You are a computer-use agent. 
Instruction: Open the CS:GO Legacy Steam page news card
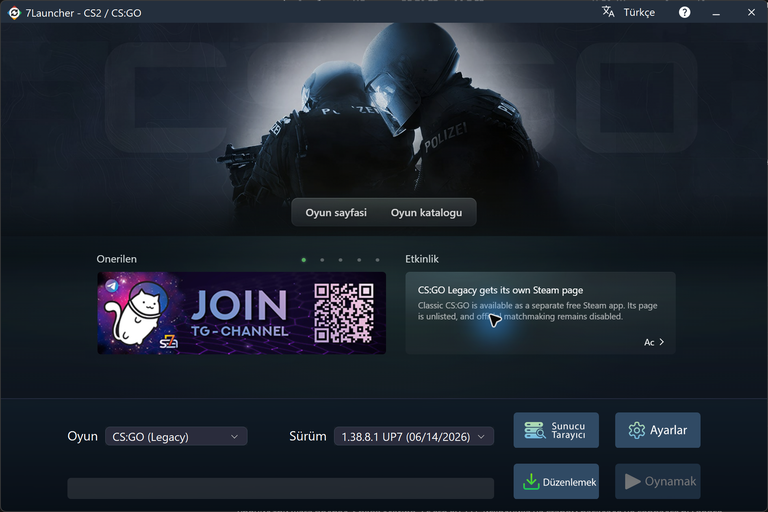click(x=540, y=313)
